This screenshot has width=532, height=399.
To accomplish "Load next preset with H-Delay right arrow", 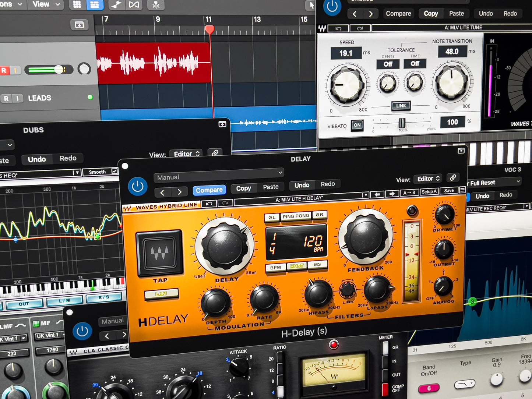I will tap(392, 194).
